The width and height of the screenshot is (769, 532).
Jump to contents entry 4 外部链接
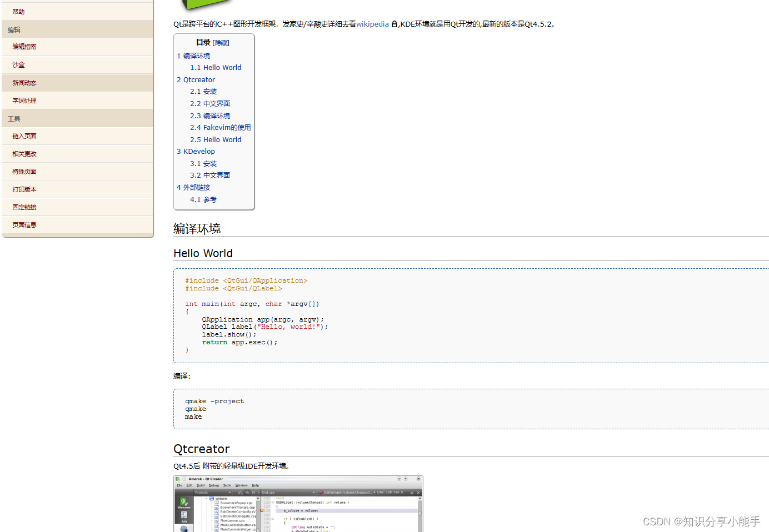pos(193,188)
